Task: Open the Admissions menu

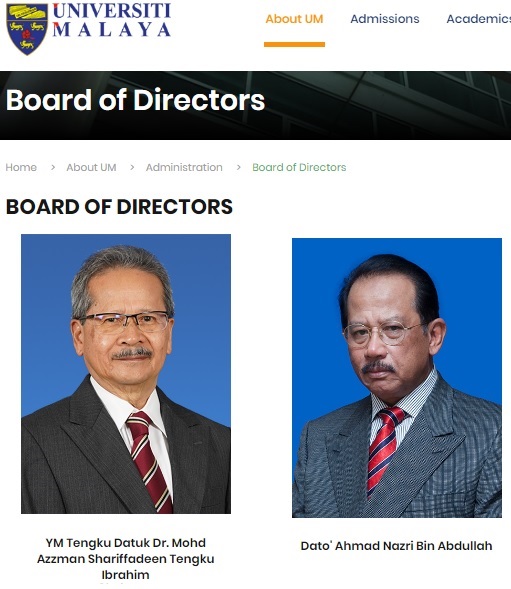Action: 385,19
